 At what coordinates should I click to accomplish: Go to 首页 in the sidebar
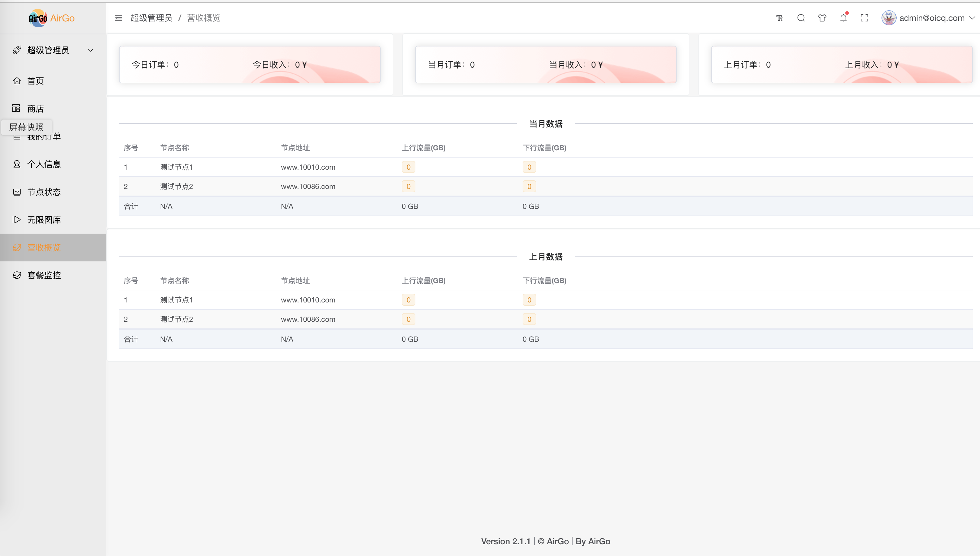36,81
